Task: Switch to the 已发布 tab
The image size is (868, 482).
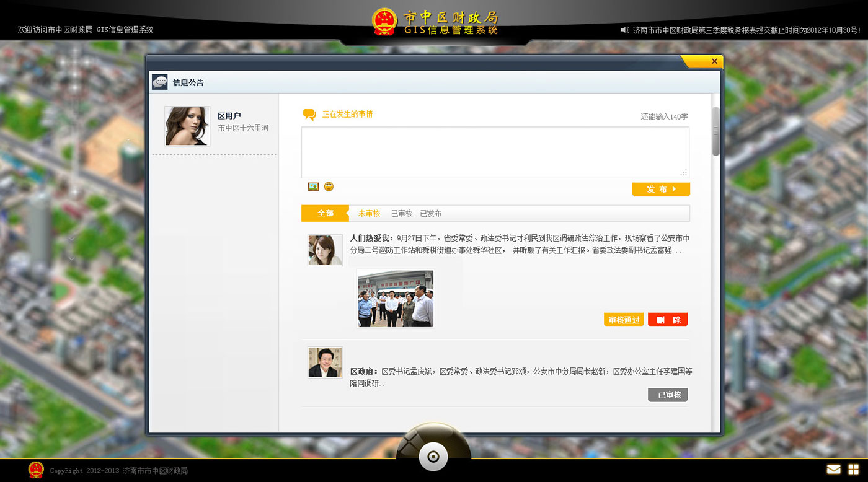Action: pos(431,213)
